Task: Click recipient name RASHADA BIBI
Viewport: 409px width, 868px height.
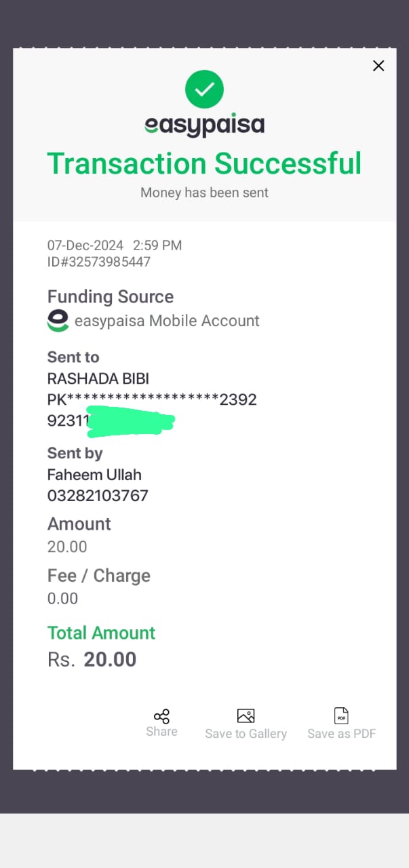Action: pos(98,378)
